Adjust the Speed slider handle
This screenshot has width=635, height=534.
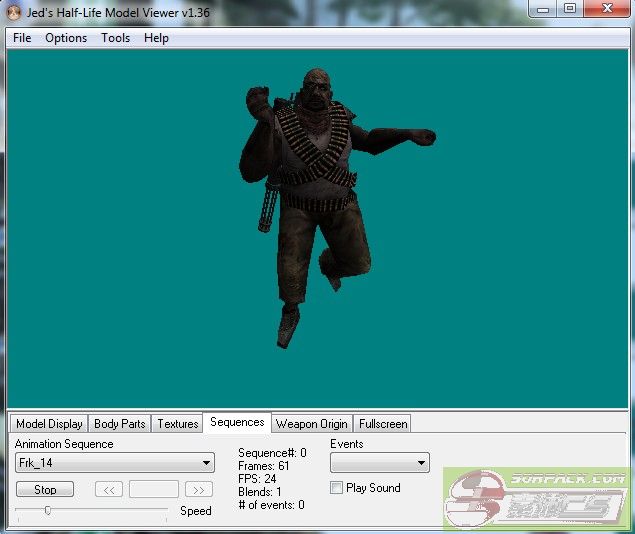pos(48,511)
